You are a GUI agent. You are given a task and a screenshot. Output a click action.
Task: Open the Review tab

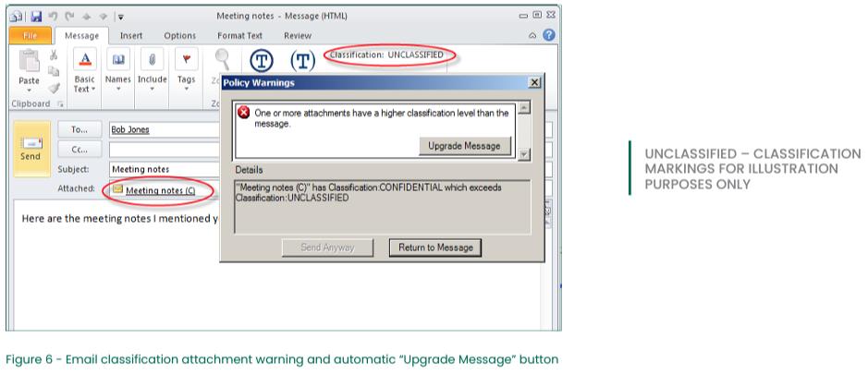point(298,35)
